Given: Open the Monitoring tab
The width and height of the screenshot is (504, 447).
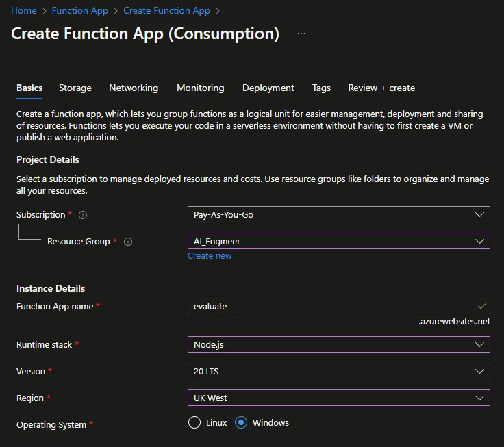Looking at the screenshot, I should (x=200, y=88).
